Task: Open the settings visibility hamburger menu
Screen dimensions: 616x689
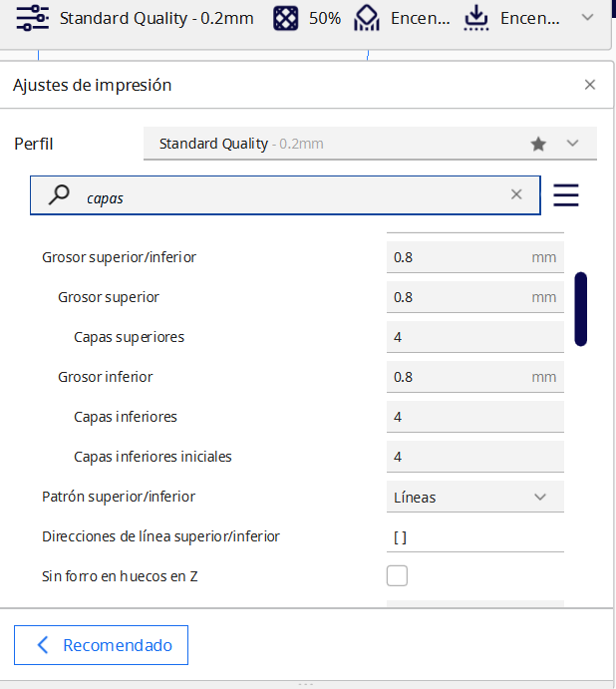Action: tap(566, 195)
